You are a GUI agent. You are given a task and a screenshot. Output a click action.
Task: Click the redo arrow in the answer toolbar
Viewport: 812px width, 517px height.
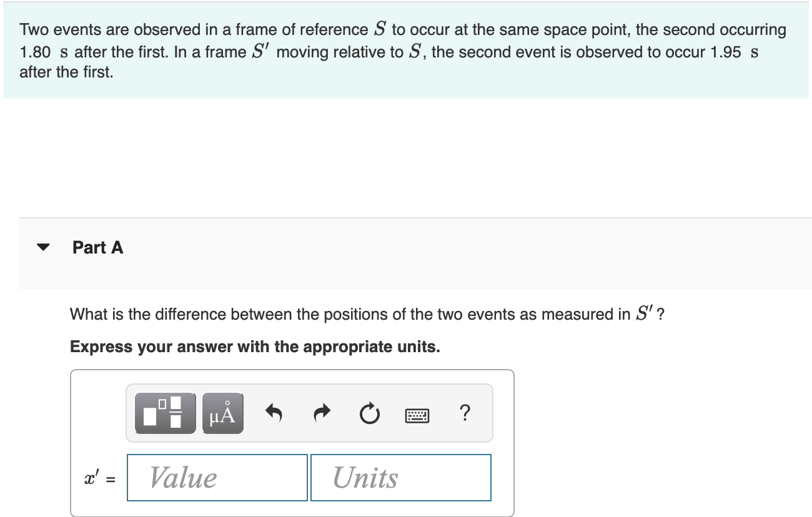coord(321,412)
